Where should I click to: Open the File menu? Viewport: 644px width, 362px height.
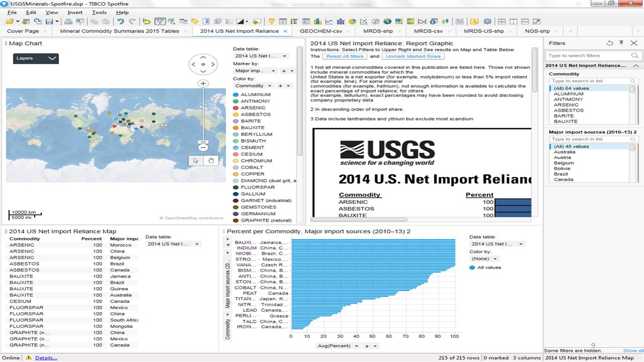[12, 12]
